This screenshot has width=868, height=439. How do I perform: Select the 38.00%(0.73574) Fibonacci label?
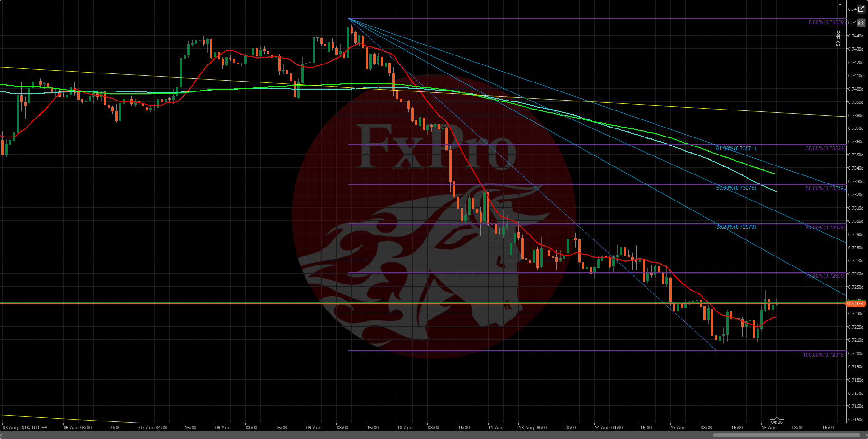[825, 148]
